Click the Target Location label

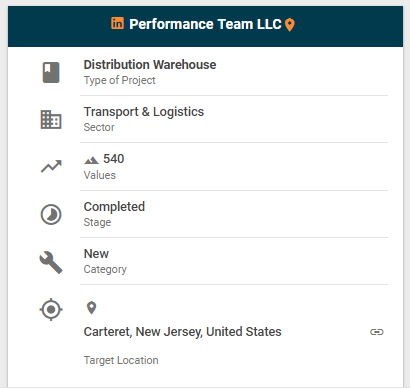click(121, 360)
